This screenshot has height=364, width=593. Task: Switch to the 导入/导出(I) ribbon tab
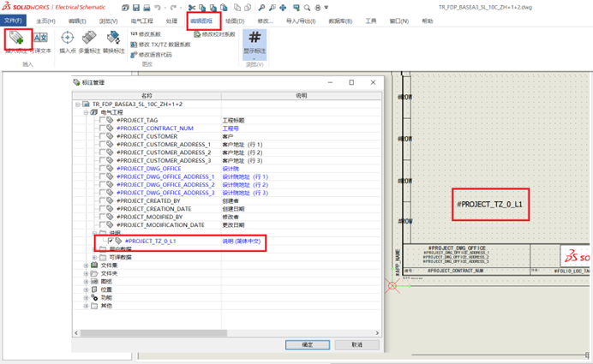click(x=301, y=21)
